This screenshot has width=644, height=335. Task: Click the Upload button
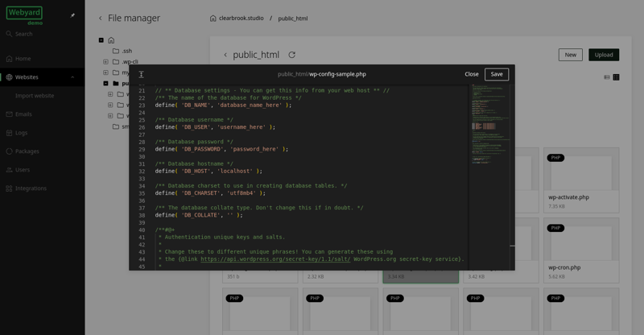click(x=603, y=55)
